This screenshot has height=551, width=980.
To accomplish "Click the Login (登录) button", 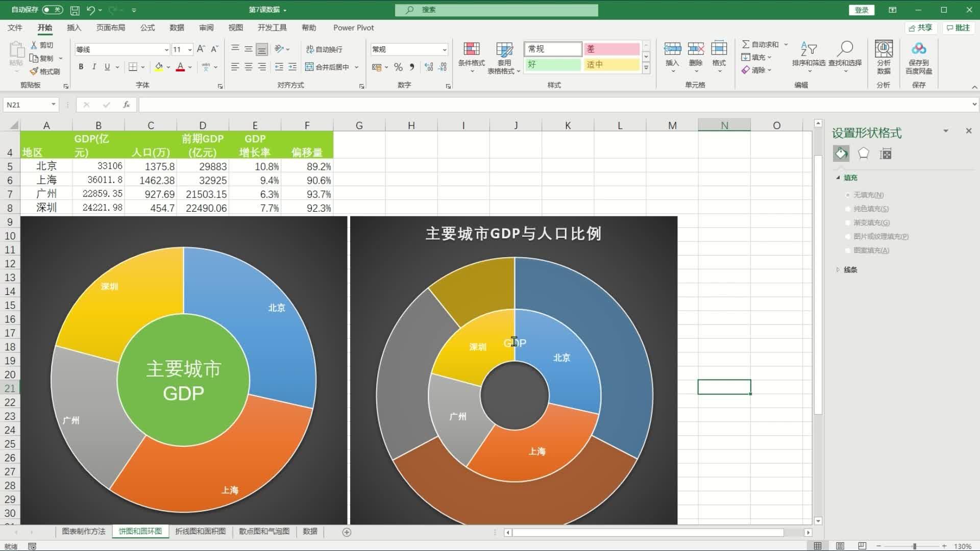I will tap(862, 10).
